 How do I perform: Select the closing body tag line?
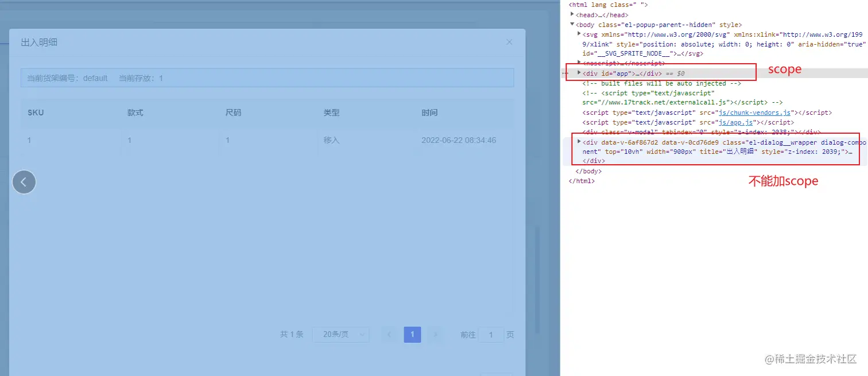tap(588, 171)
